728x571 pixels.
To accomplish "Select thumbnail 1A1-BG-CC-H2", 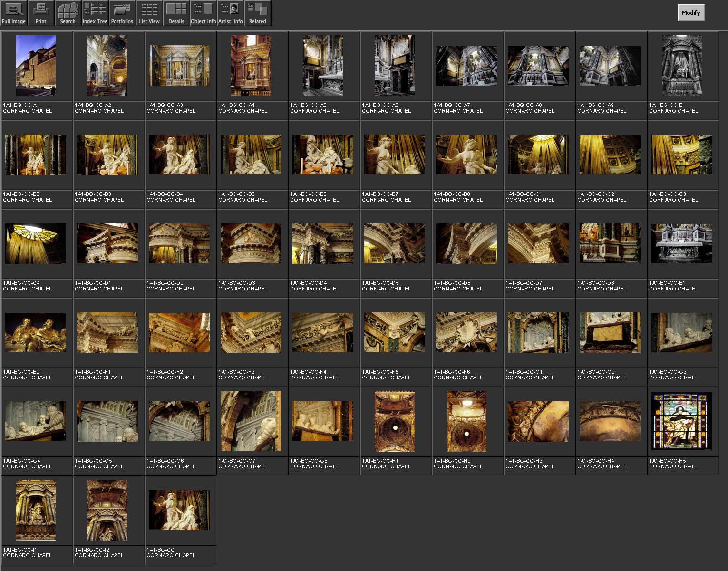I will coord(466,421).
